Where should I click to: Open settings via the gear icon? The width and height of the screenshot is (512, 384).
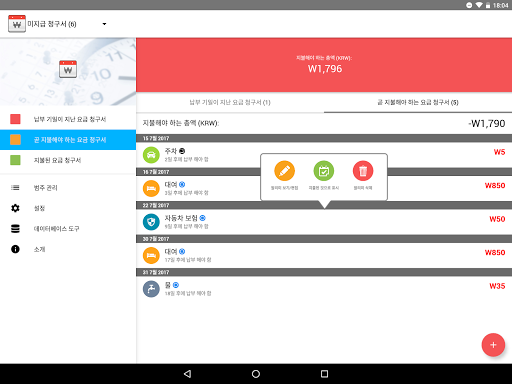(15, 208)
